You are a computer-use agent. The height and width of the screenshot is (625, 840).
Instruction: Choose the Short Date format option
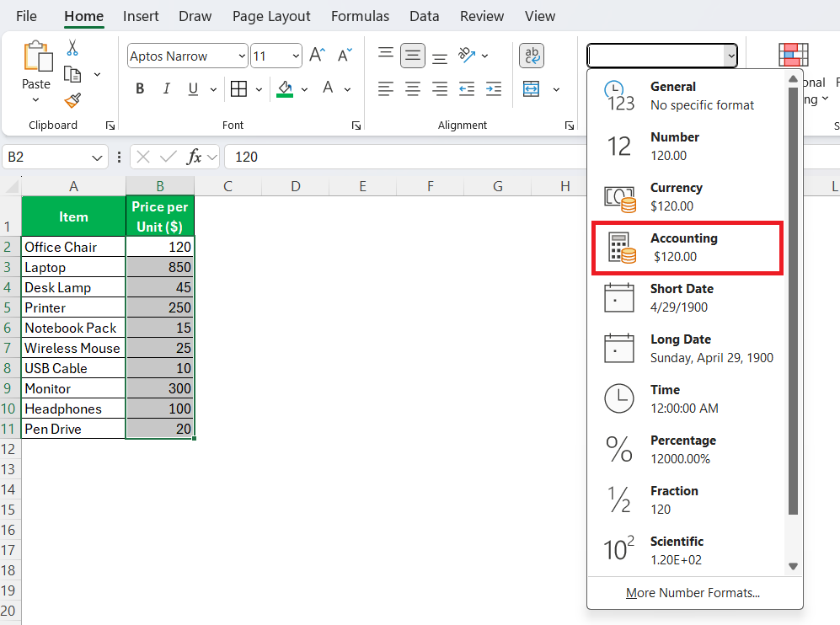click(688, 298)
